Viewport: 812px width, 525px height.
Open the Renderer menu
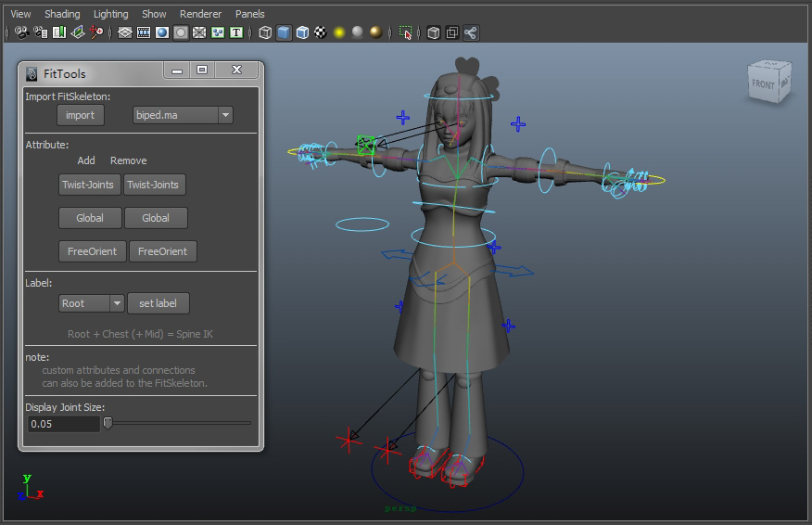pos(201,14)
